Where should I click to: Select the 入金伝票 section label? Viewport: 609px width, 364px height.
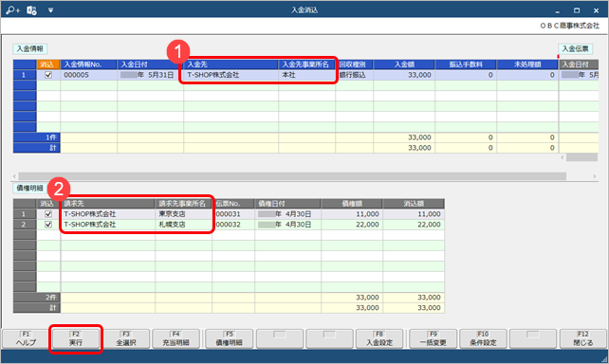(575, 49)
